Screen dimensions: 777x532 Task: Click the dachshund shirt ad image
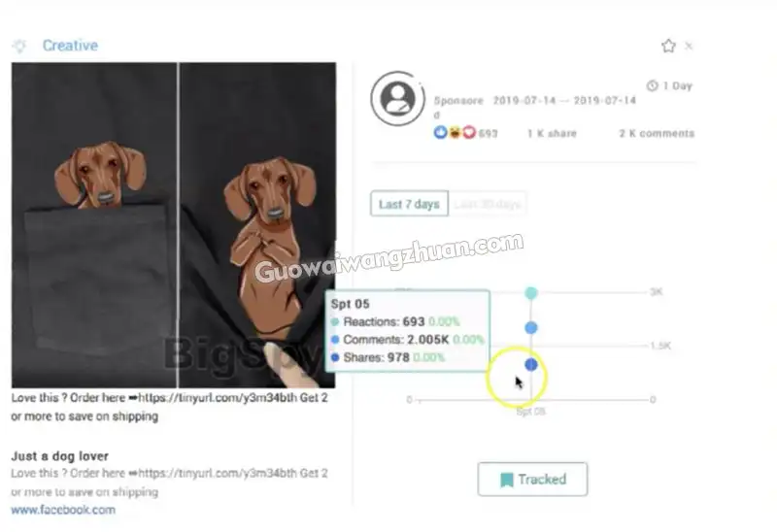pyautogui.click(x=174, y=225)
